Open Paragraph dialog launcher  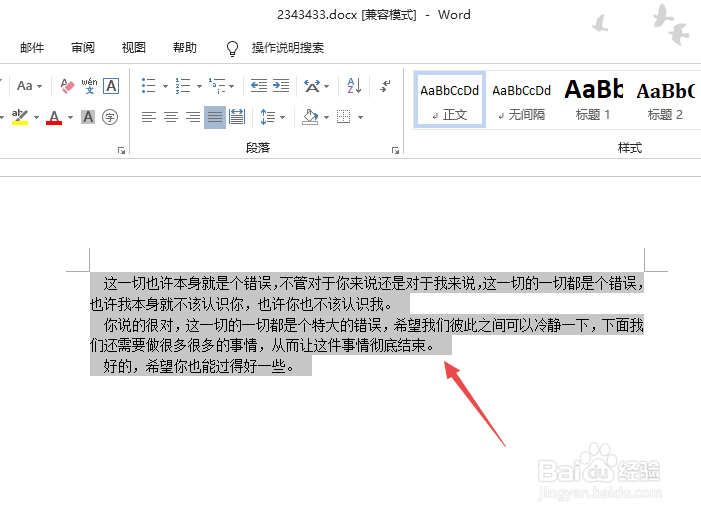click(x=395, y=151)
